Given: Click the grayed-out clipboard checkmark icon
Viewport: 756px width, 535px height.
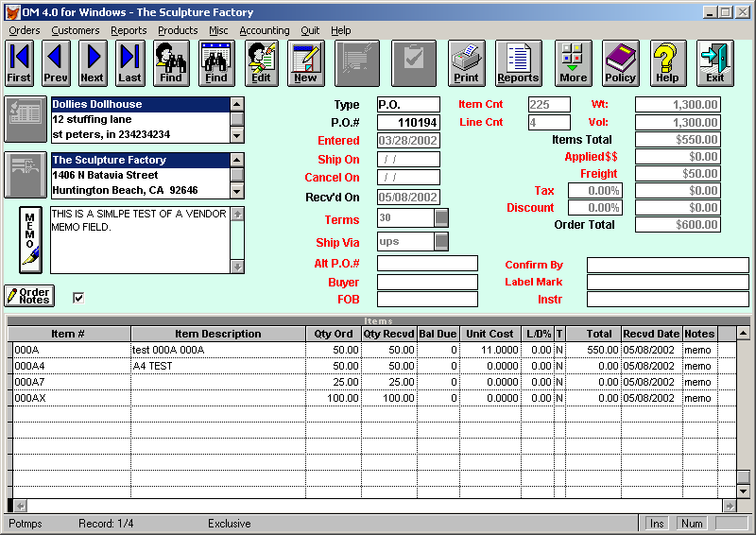Looking at the screenshot, I should (x=414, y=63).
